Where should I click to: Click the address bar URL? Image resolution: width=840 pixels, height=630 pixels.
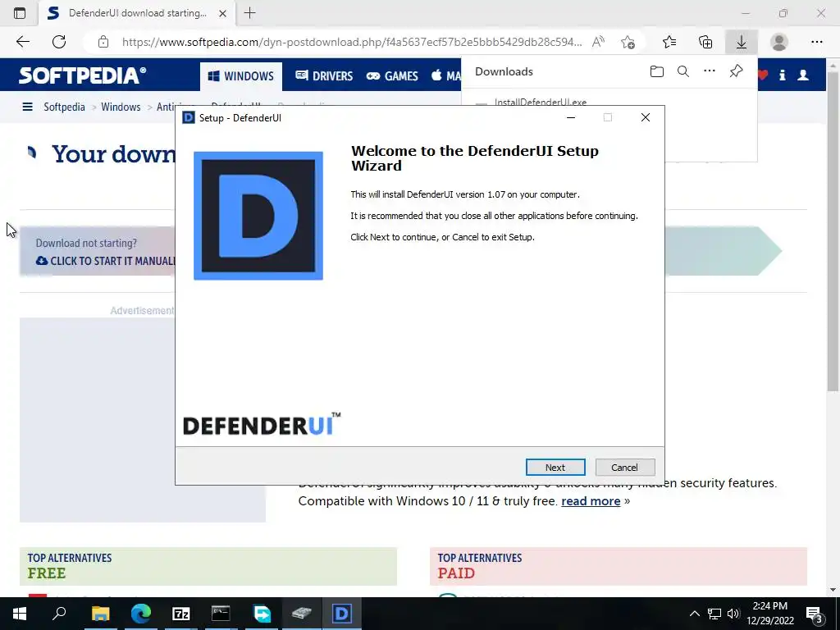point(351,42)
